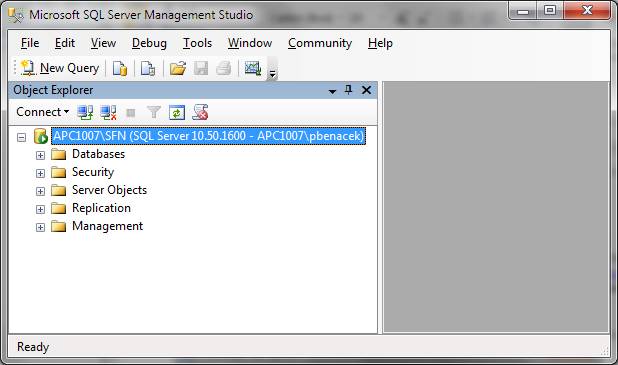
Task: Click the Stop icon in Object Explorer
Action: point(130,113)
